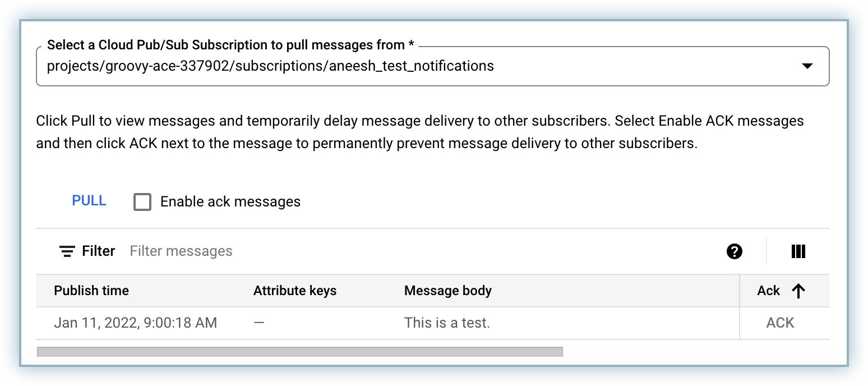Click the Attribute keys column header

294,291
